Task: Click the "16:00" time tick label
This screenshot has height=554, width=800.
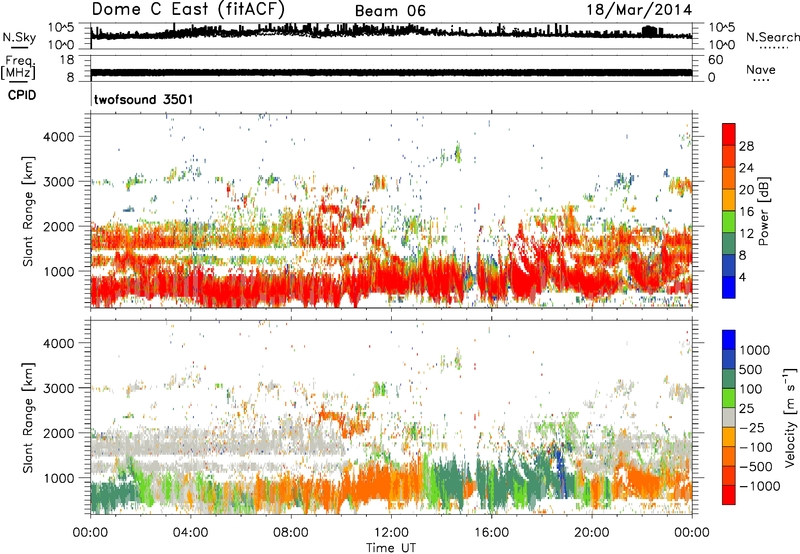Action: pyautogui.click(x=491, y=533)
